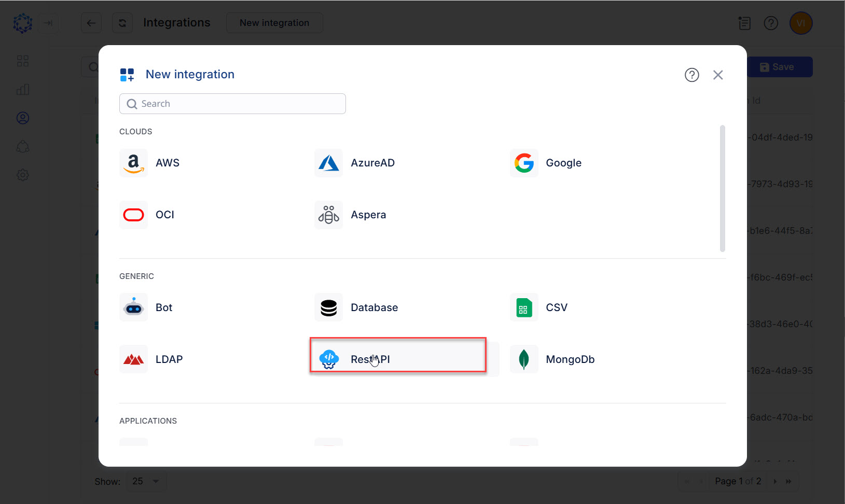Open Settings via the gear icon
The height and width of the screenshot is (504, 845).
coord(22,175)
